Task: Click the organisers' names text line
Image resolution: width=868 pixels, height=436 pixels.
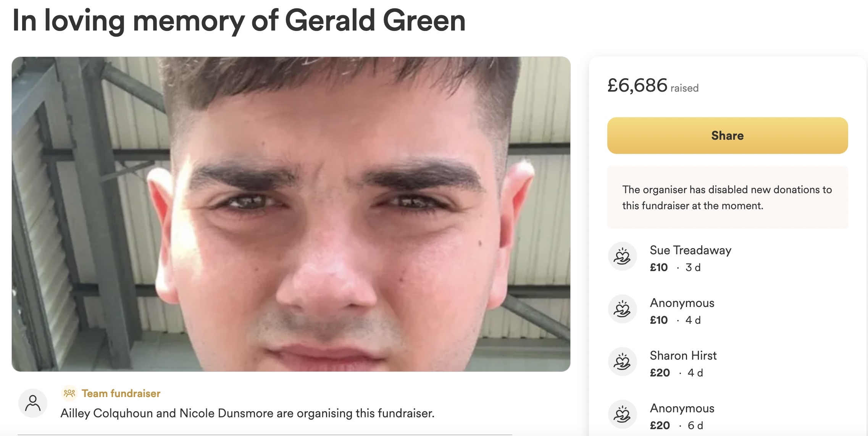Action: tap(247, 413)
